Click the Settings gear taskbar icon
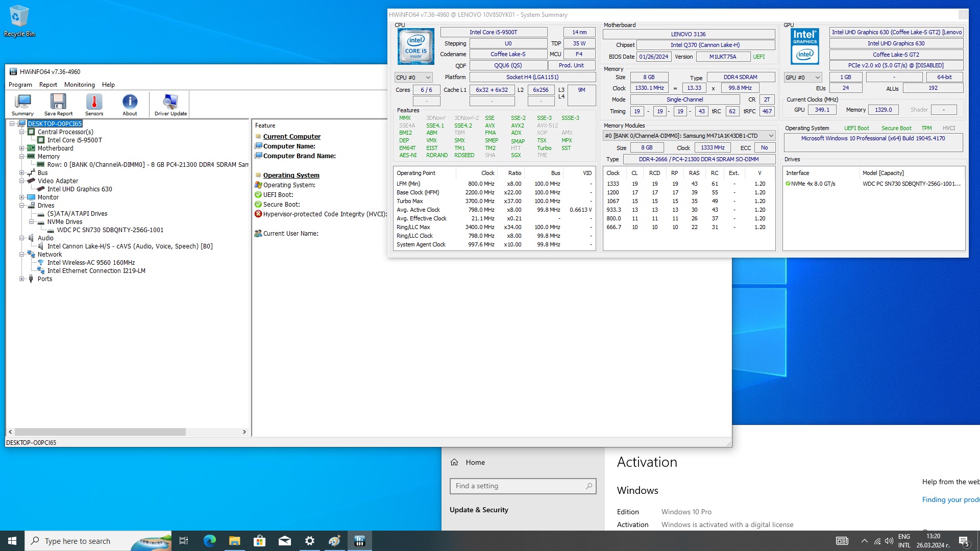 (309, 541)
